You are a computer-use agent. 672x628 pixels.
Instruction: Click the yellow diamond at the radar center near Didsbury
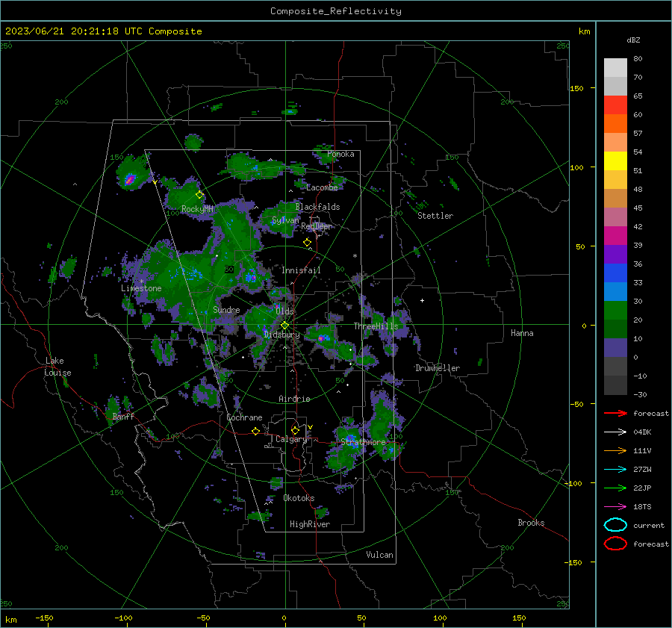284,326
